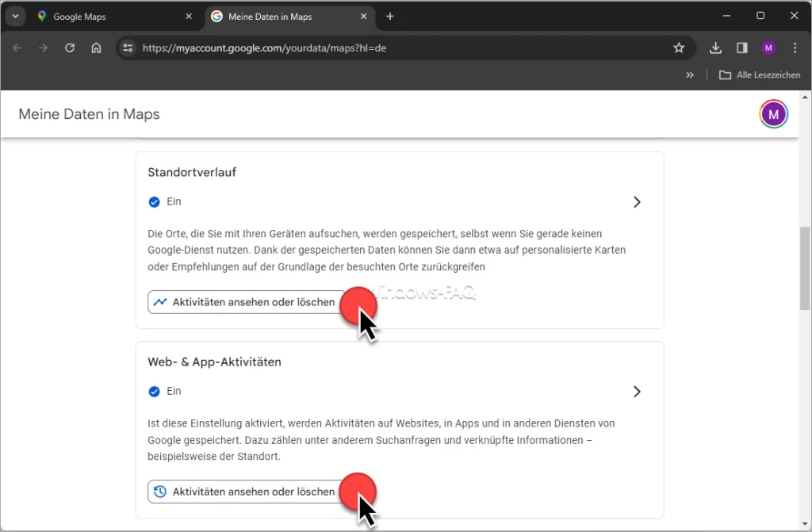
Task: Open the tab search dropdown arrow
Action: coord(16,16)
